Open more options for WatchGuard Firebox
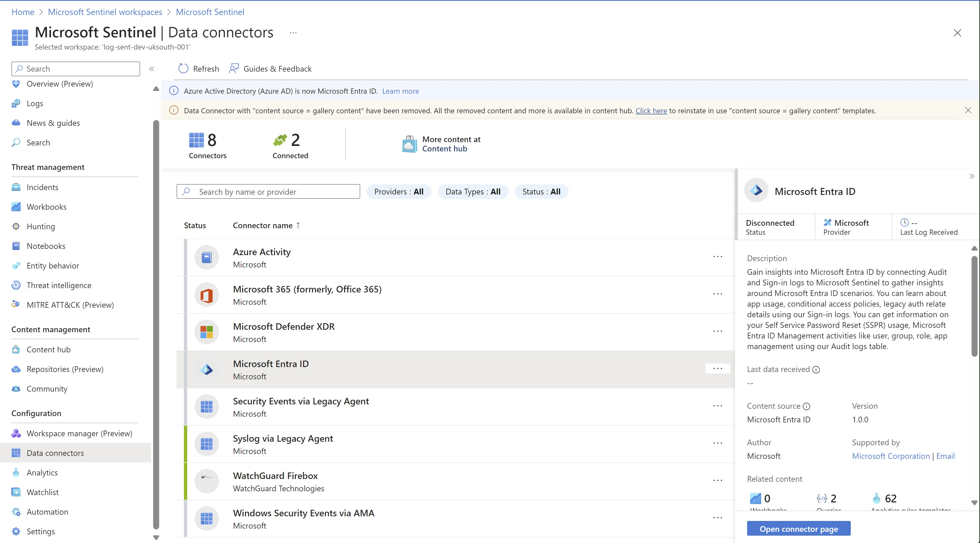 click(x=717, y=481)
